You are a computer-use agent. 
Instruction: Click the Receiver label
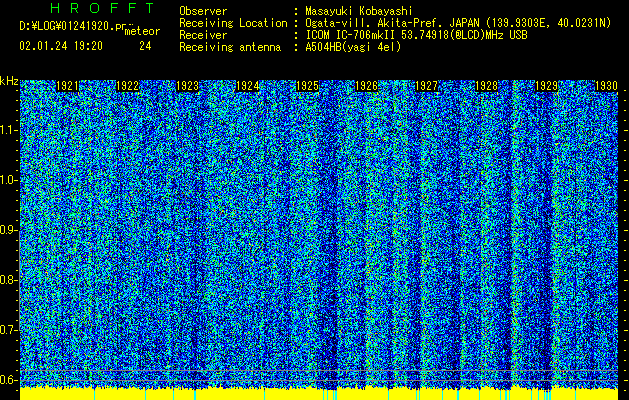pyautogui.click(x=203, y=35)
